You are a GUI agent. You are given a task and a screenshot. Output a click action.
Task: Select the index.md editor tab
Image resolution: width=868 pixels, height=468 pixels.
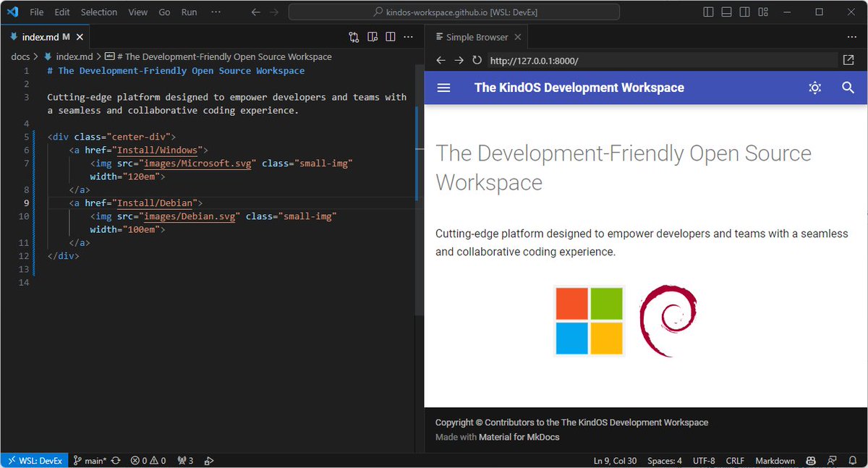click(x=46, y=37)
